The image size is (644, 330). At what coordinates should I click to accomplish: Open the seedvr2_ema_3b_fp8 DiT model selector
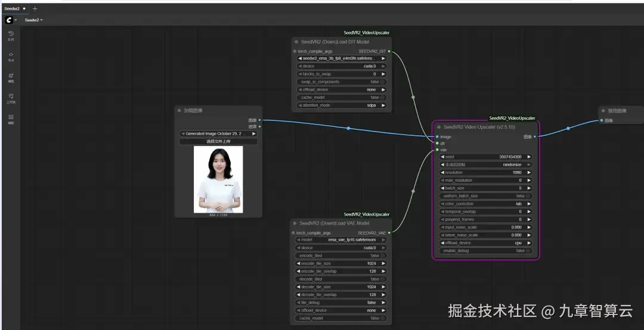click(x=341, y=58)
